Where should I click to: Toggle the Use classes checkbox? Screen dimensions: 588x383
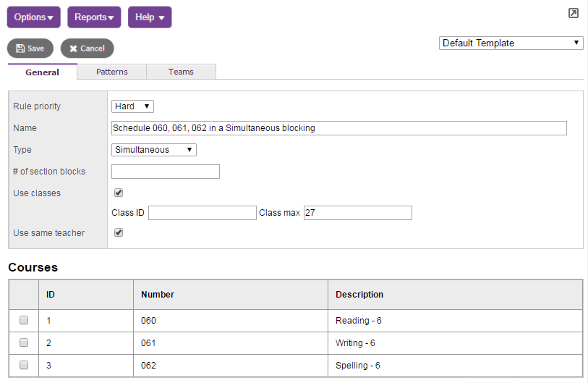[119, 193]
